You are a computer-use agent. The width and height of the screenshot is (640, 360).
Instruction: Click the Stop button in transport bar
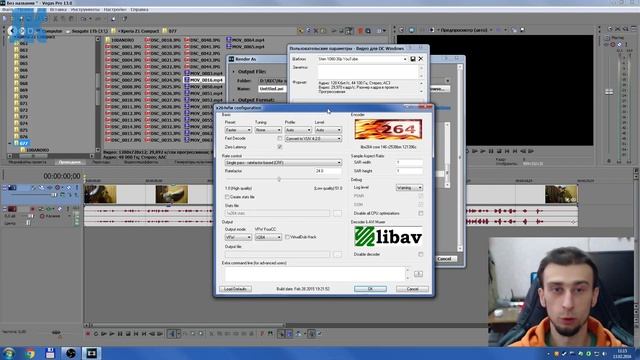(x=128, y=333)
